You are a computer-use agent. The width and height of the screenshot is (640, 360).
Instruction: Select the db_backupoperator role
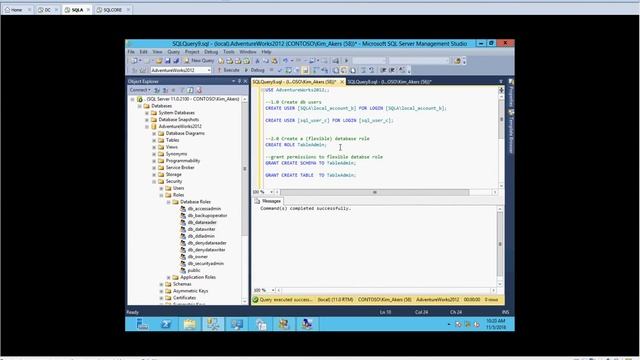point(207,216)
